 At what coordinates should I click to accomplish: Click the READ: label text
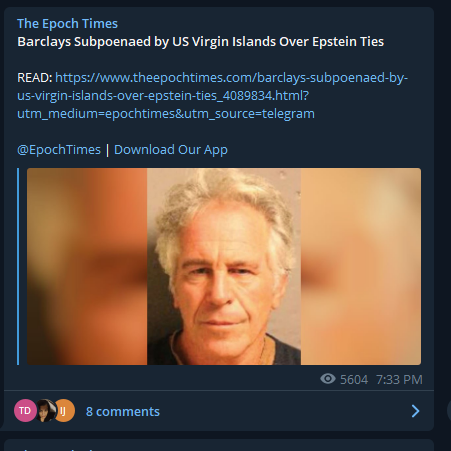pyautogui.click(x=35, y=78)
